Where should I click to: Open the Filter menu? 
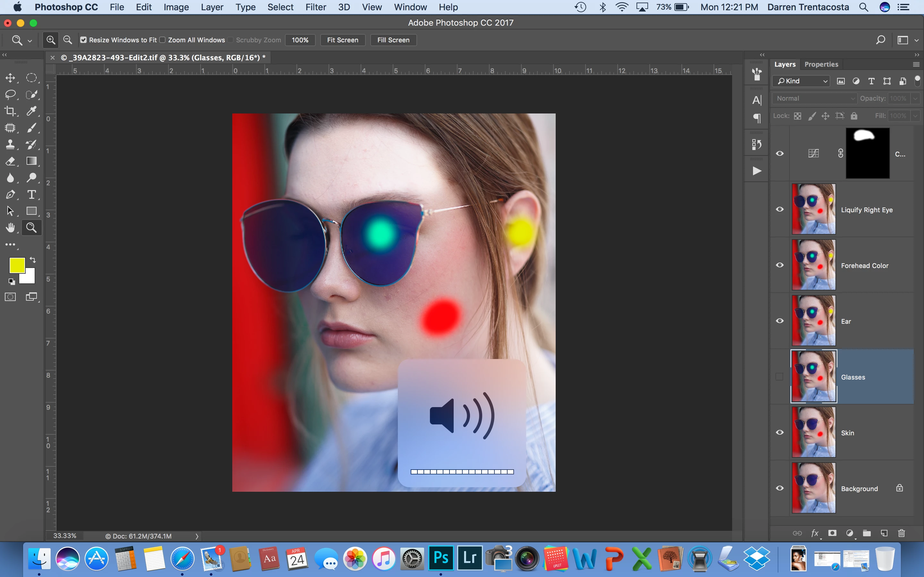315,7
